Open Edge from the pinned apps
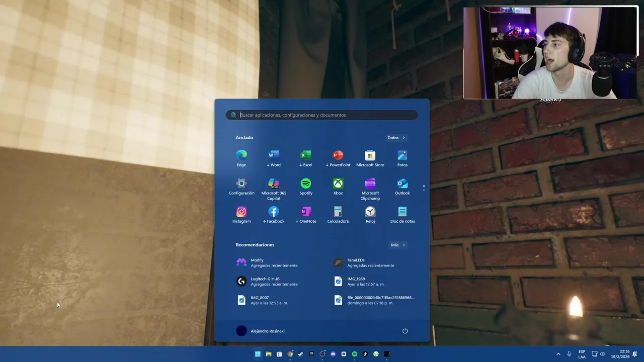 [242, 158]
